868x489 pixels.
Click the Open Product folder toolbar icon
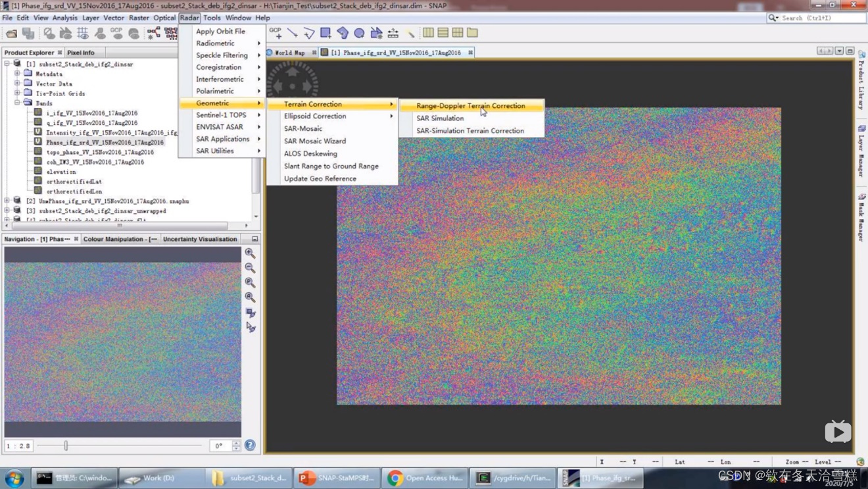12,33
